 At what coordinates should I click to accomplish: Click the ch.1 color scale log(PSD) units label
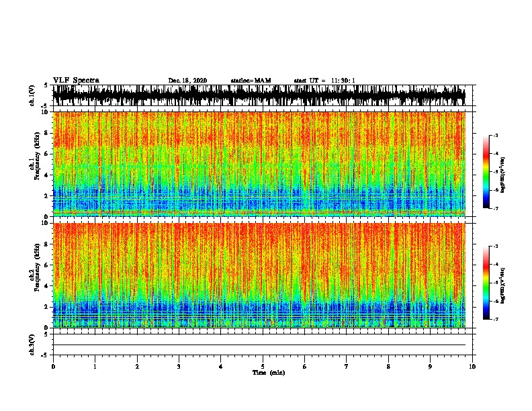(x=503, y=175)
